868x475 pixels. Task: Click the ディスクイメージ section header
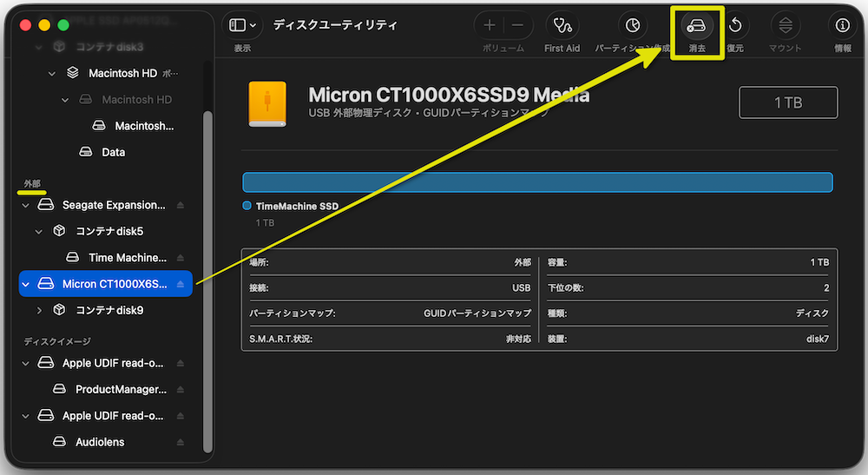[x=57, y=341]
